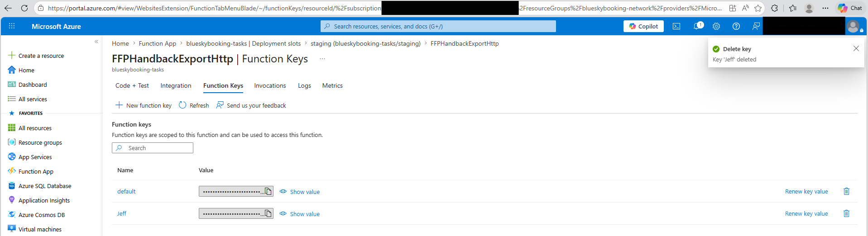Click Send us your feedback
This screenshot has height=236, width=868.
pos(251,105)
